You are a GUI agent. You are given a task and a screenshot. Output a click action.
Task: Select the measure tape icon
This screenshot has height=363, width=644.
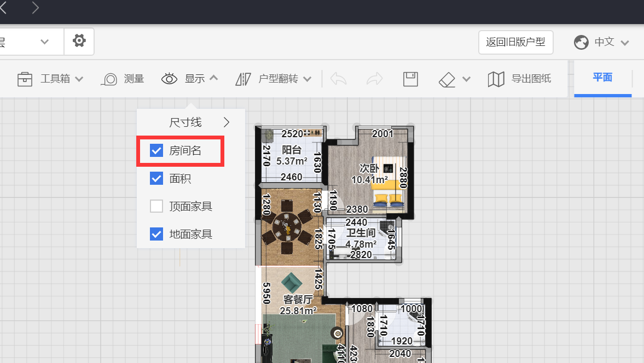(109, 79)
